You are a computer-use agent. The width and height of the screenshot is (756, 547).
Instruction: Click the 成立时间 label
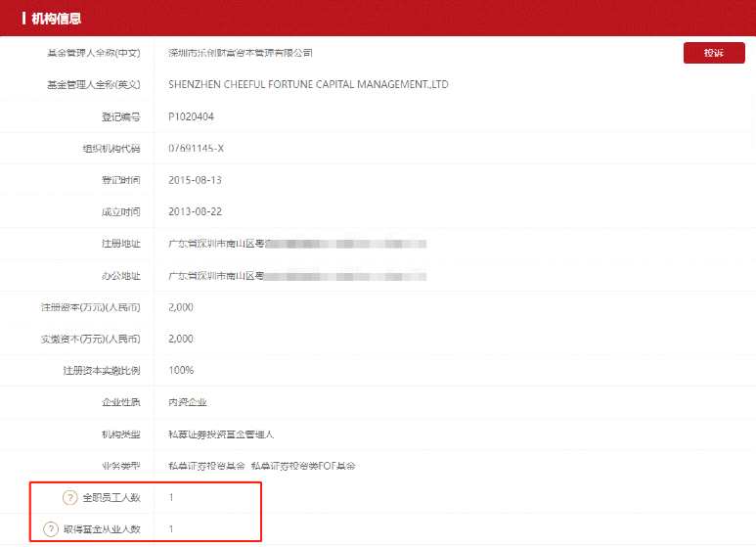(x=121, y=211)
